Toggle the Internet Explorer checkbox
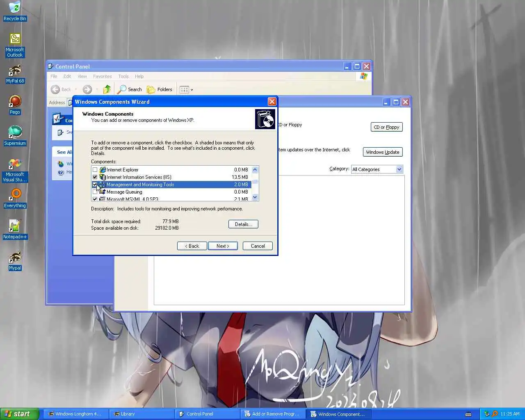 click(x=95, y=169)
